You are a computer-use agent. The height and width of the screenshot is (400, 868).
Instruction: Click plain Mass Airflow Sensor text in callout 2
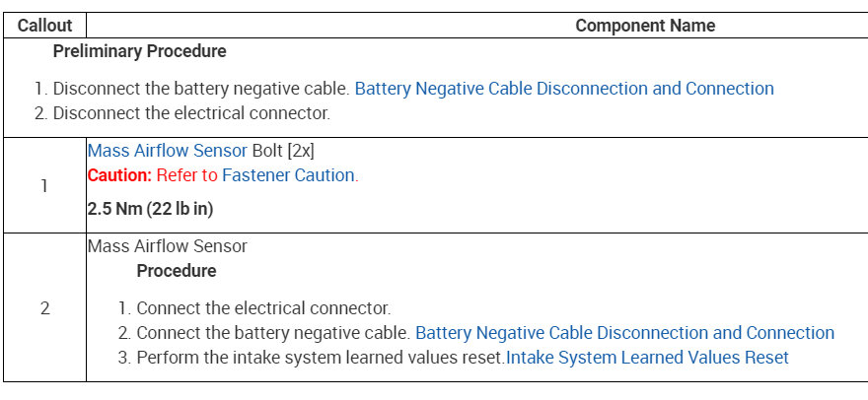[168, 246]
